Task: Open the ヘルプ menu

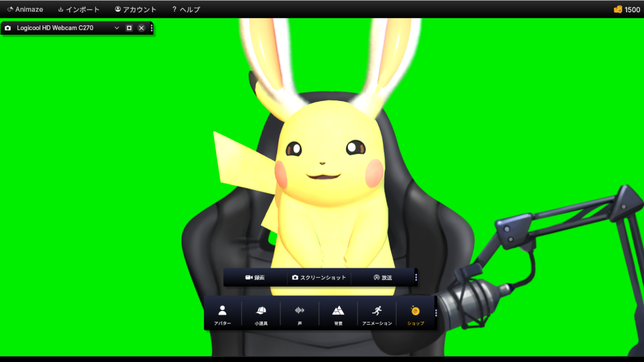Action: point(186,10)
